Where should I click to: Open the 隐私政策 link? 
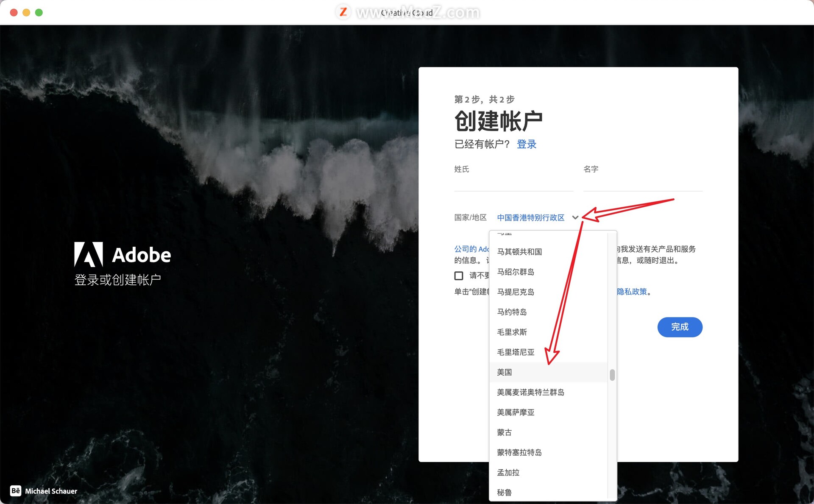tap(632, 292)
